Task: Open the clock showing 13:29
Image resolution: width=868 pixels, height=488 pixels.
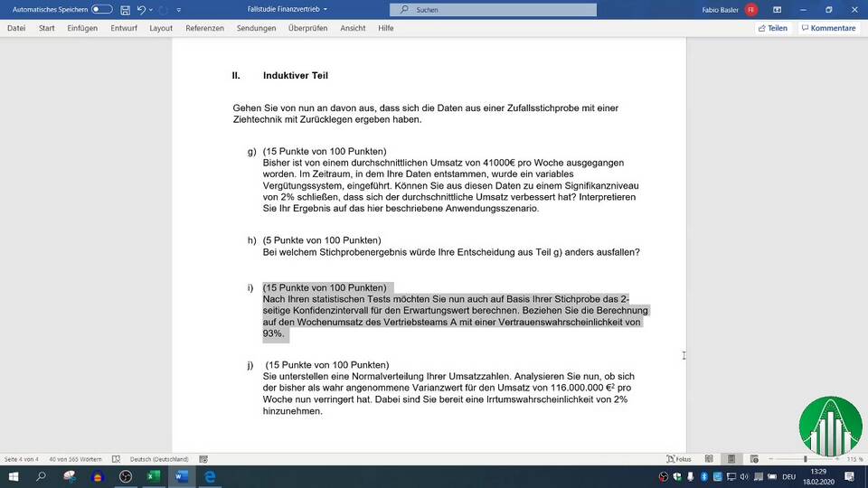Action: tap(818, 476)
